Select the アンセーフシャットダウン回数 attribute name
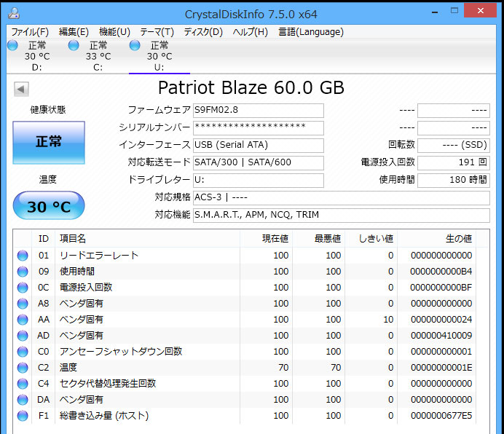Screen dimensions: 504x434 (x=121, y=352)
